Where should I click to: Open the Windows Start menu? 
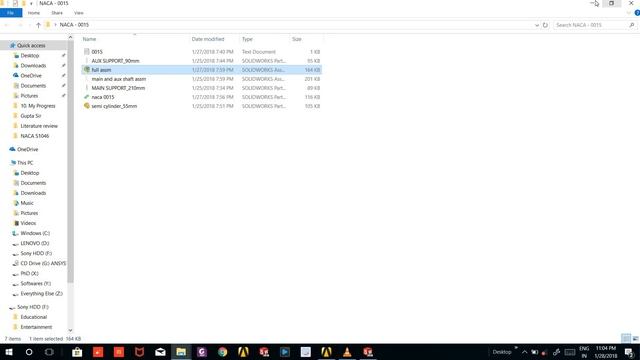click(9, 352)
